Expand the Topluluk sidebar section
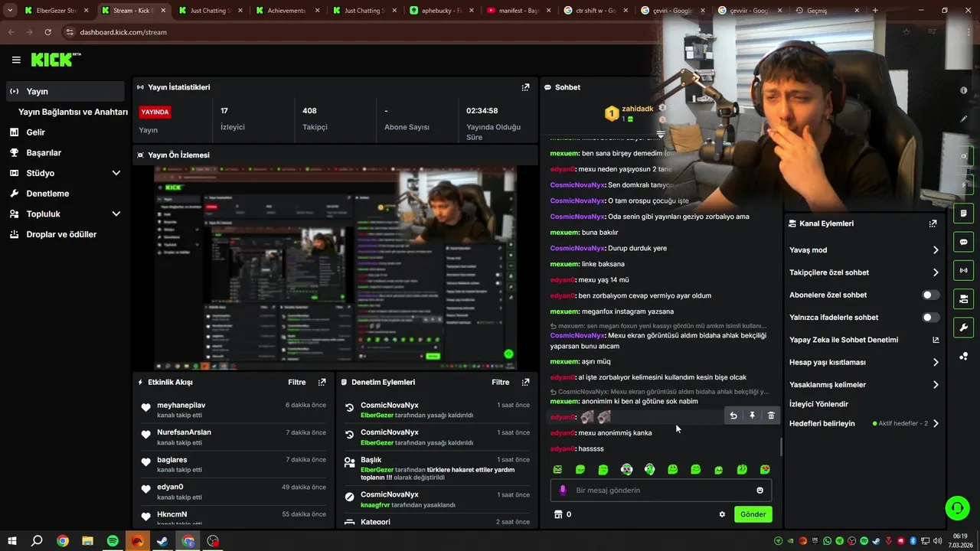The image size is (980, 551). [x=116, y=214]
